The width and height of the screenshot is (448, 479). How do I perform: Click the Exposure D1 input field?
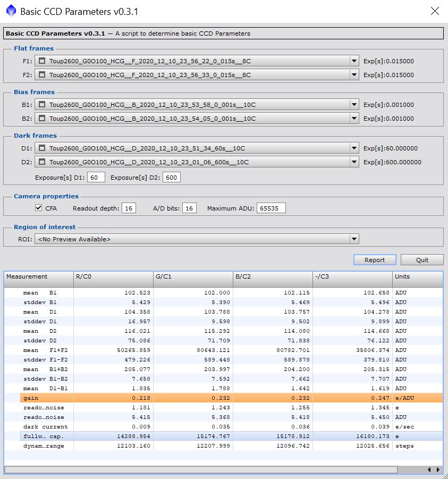(96, 177)
